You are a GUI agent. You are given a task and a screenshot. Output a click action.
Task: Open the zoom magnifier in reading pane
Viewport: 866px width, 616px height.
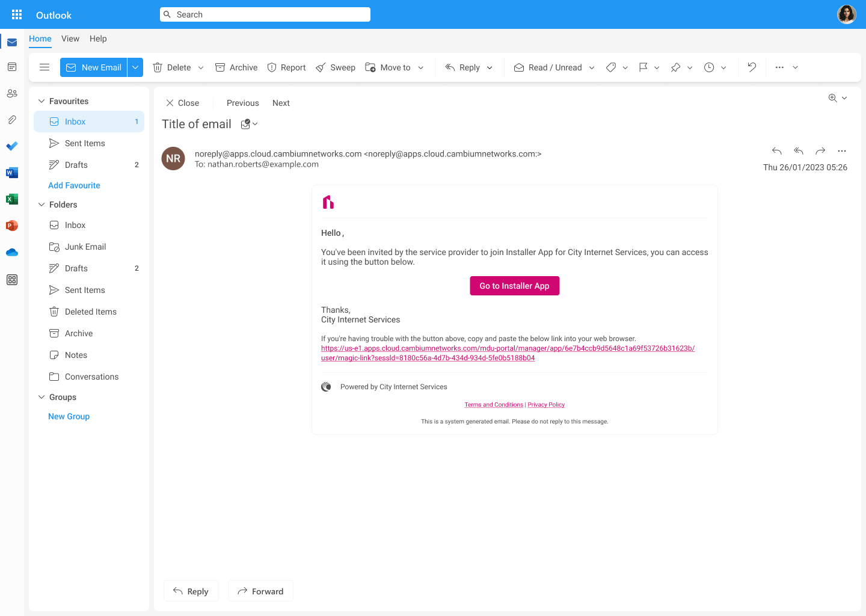[833, 98]
